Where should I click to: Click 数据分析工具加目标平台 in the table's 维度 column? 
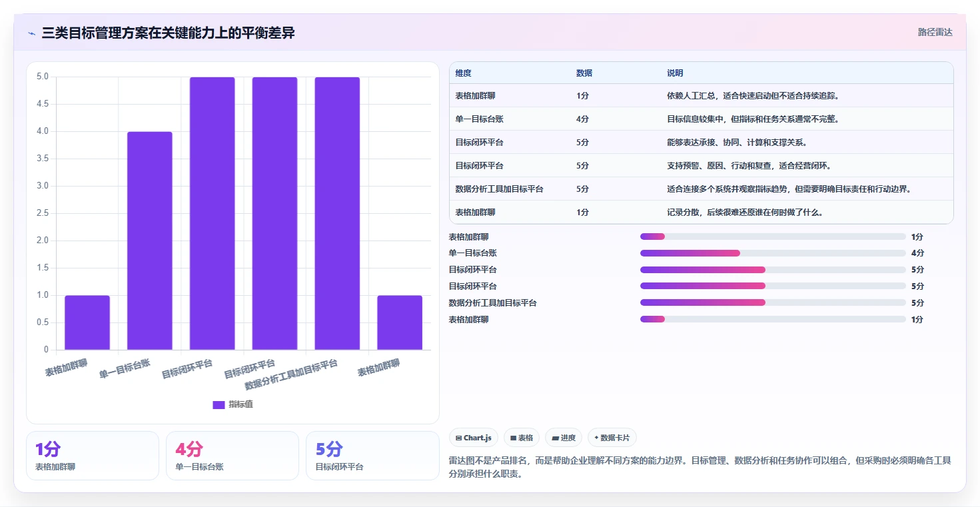(x=499, y=189)
